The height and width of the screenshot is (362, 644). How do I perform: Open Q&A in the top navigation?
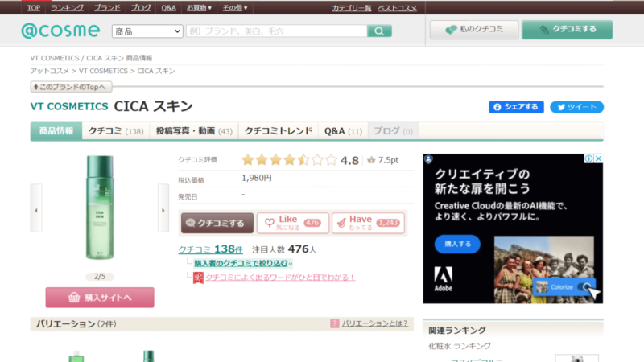click(168, 8)
